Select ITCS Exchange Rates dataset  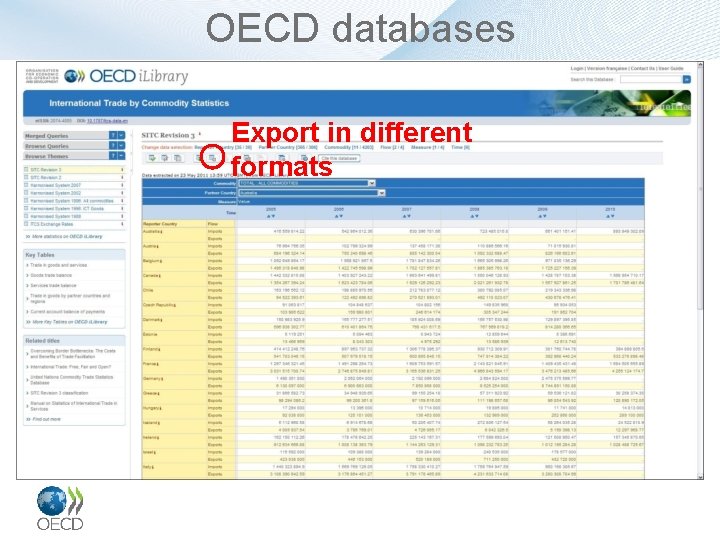point(52,224)
